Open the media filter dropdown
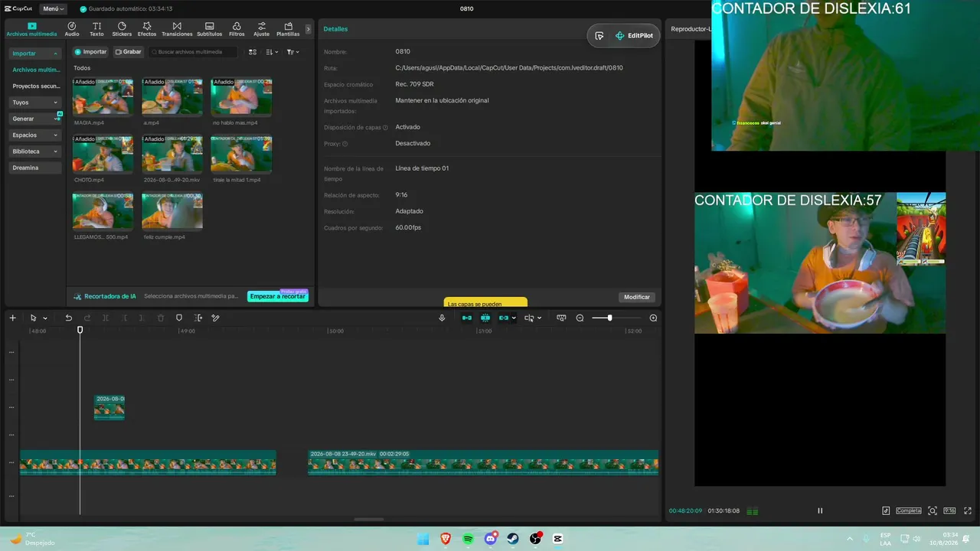This screenshot has height=551, width=980. 292,52
